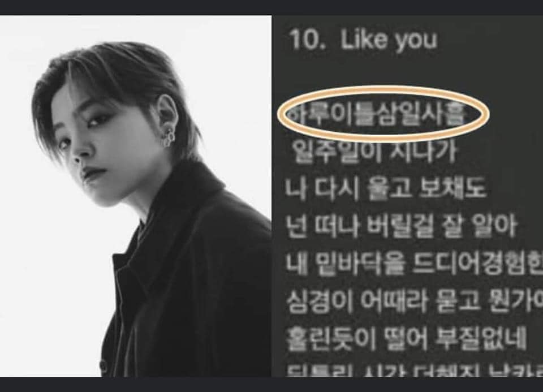Click the earring in the portrait
The width and height of the screenshot is (543, 392).
[x=169, y=137]
